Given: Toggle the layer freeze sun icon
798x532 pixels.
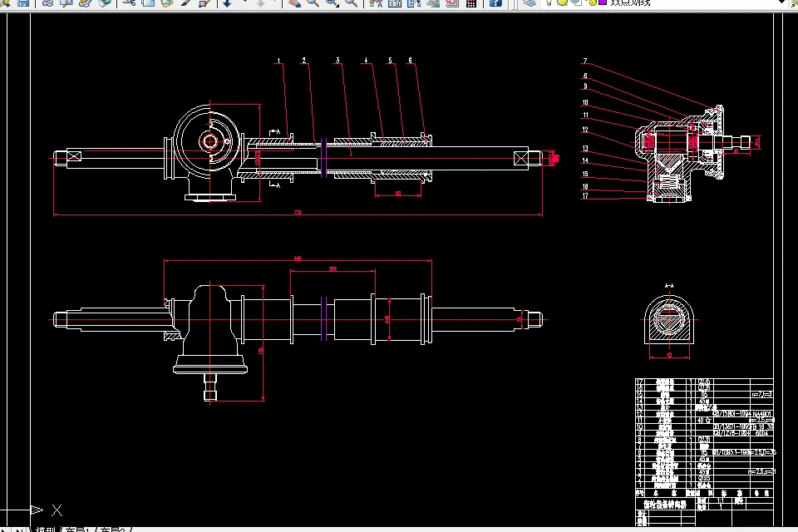Looking at the screenshot, I should (x=563, y=2).
